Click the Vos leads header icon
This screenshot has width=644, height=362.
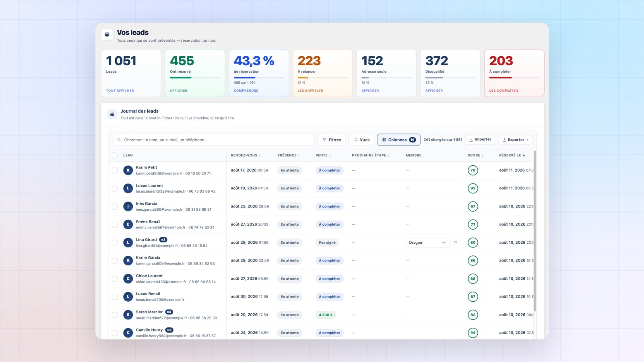107,35
